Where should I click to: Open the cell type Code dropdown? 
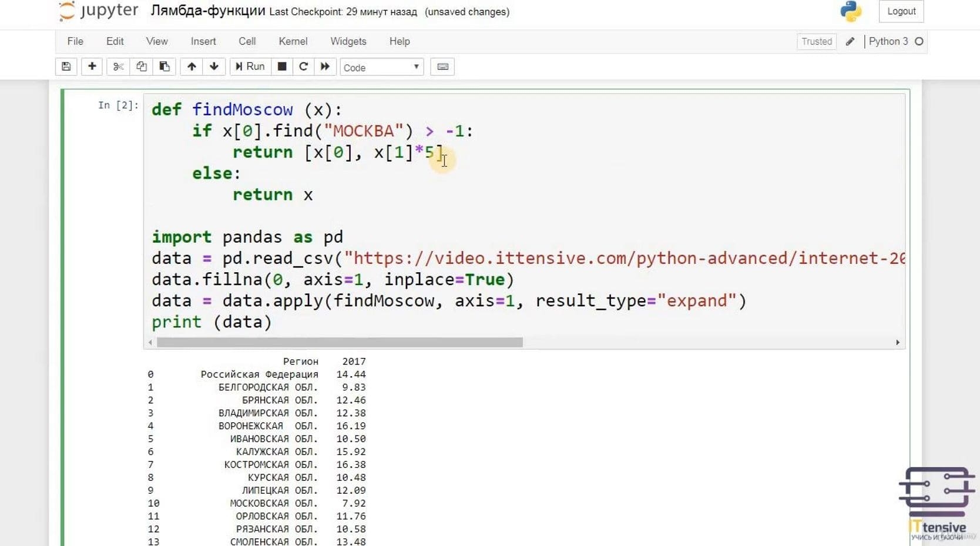click(382, 67)
